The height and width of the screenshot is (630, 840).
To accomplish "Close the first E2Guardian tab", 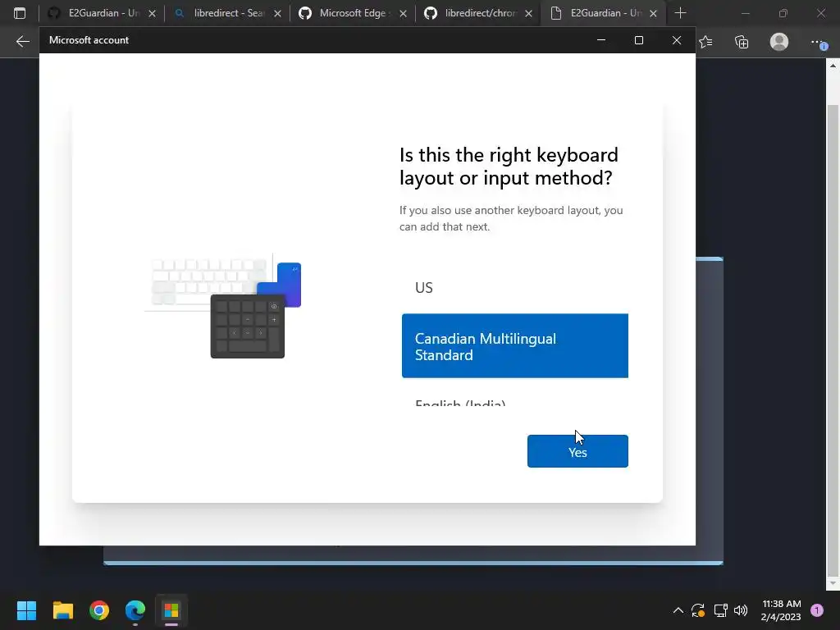I will (152, 14).
